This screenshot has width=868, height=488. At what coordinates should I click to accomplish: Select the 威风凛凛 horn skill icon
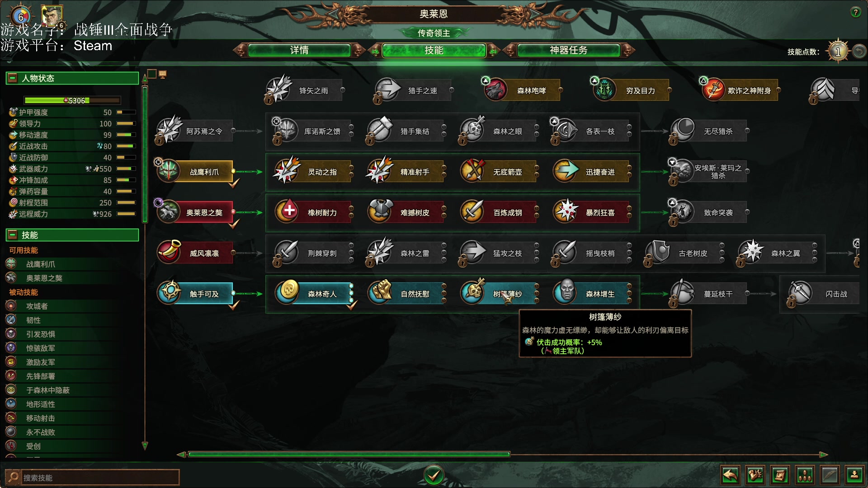169,252
